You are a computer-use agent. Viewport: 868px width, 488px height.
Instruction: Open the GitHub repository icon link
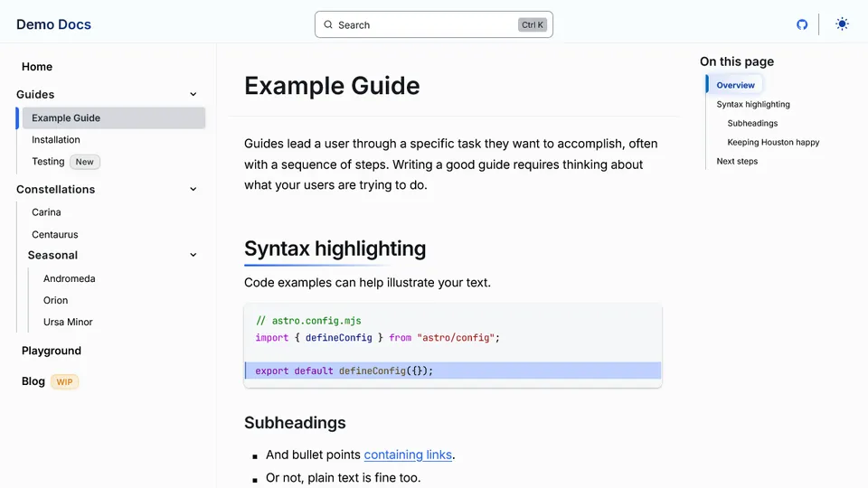pyautogui.click(x=802, y=24)
